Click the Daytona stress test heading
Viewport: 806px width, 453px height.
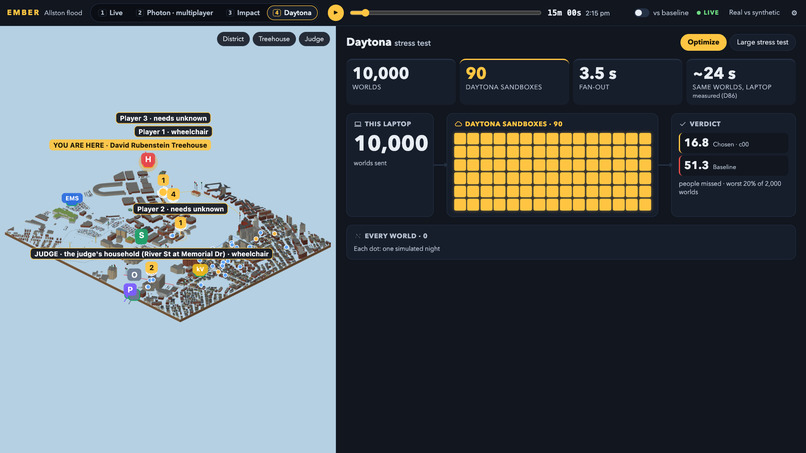389,42
